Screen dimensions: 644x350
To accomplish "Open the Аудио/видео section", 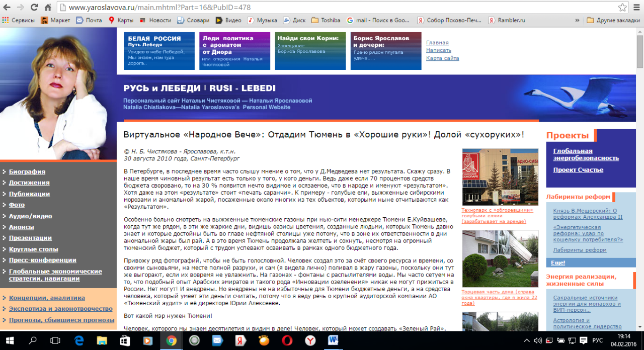I will [30, 216].
